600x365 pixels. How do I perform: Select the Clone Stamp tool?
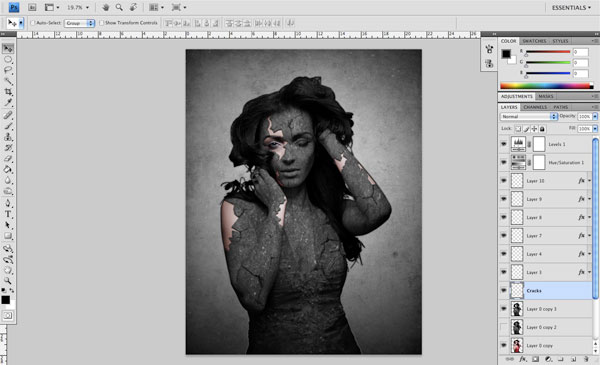coord(8,137)
